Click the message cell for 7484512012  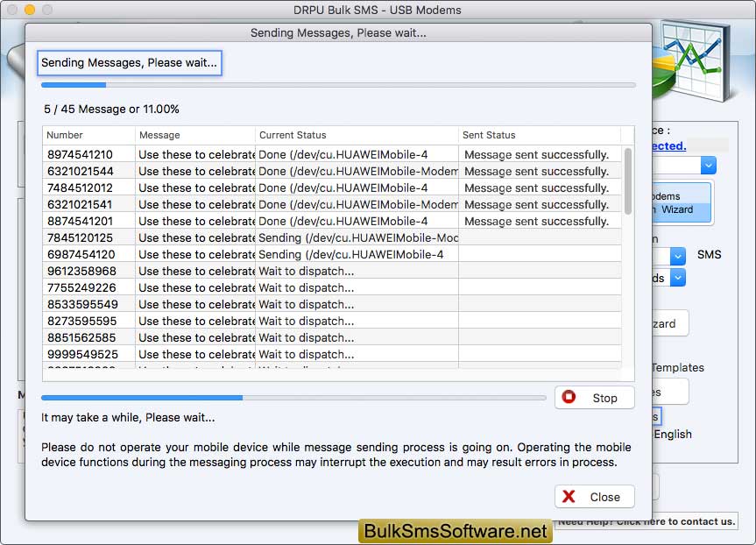(196, 188)
